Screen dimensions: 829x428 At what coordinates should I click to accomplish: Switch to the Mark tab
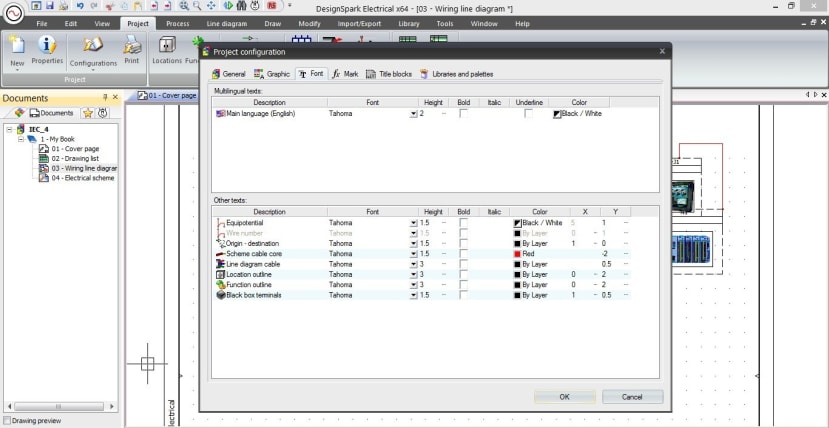pos(346,74)
